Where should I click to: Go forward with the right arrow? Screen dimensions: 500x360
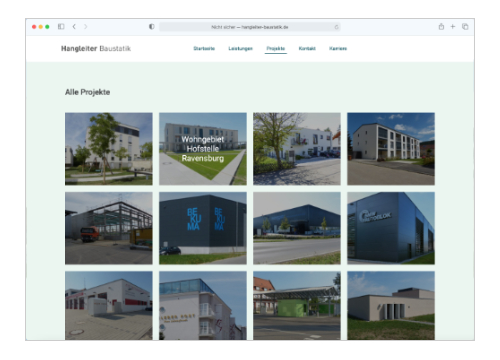coord(86,26)
